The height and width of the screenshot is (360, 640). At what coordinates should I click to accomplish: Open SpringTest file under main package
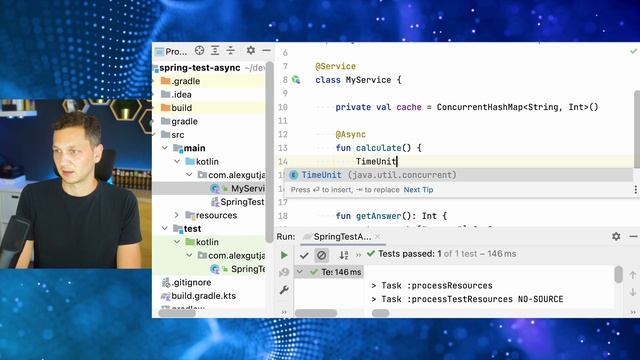237,202
